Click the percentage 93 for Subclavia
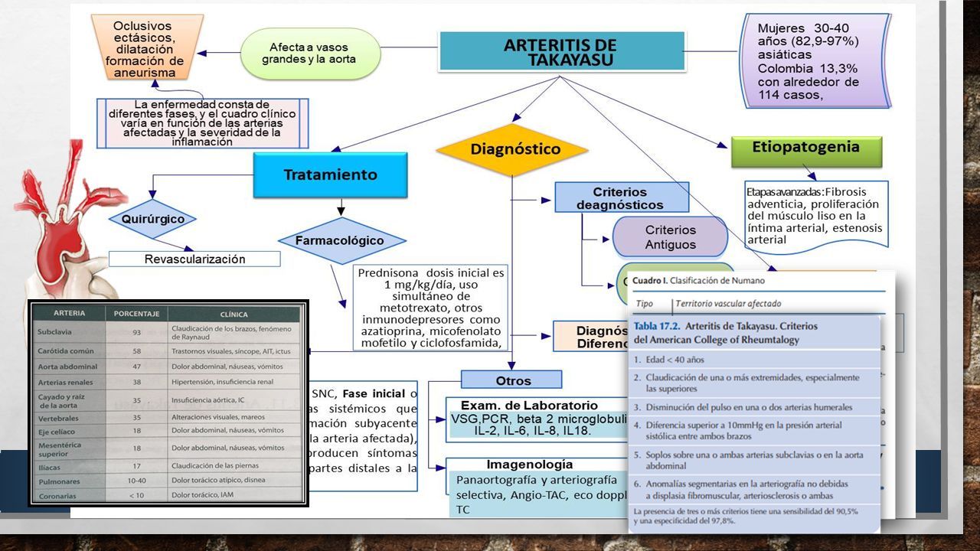 (136, 332)
